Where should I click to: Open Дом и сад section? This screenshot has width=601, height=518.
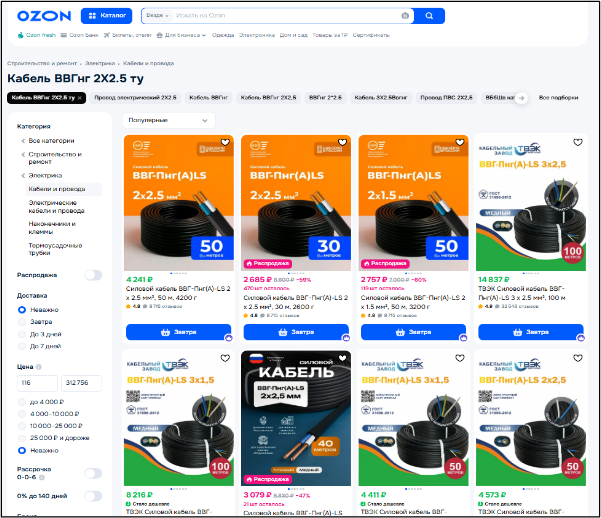294,35
